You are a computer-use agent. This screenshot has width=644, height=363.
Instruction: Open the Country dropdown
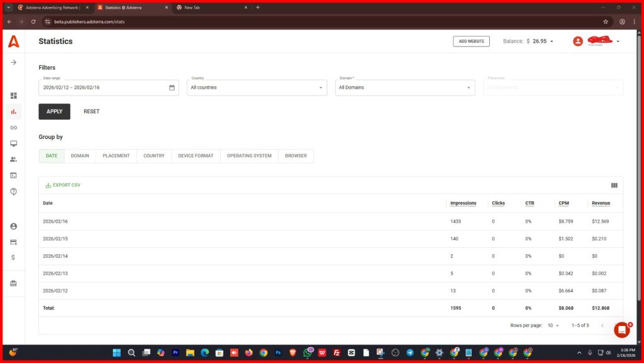tap(257, 87)
